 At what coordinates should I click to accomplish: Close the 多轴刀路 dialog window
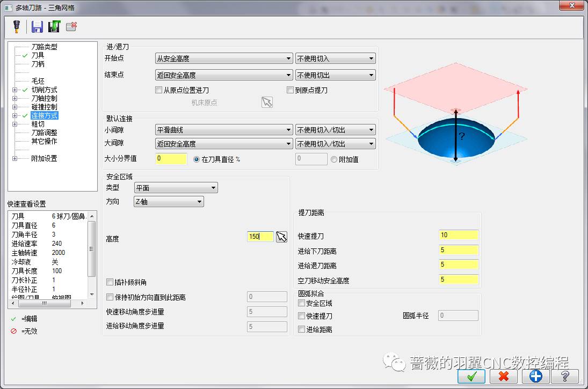pyautogui.click(x=571, y=5)
